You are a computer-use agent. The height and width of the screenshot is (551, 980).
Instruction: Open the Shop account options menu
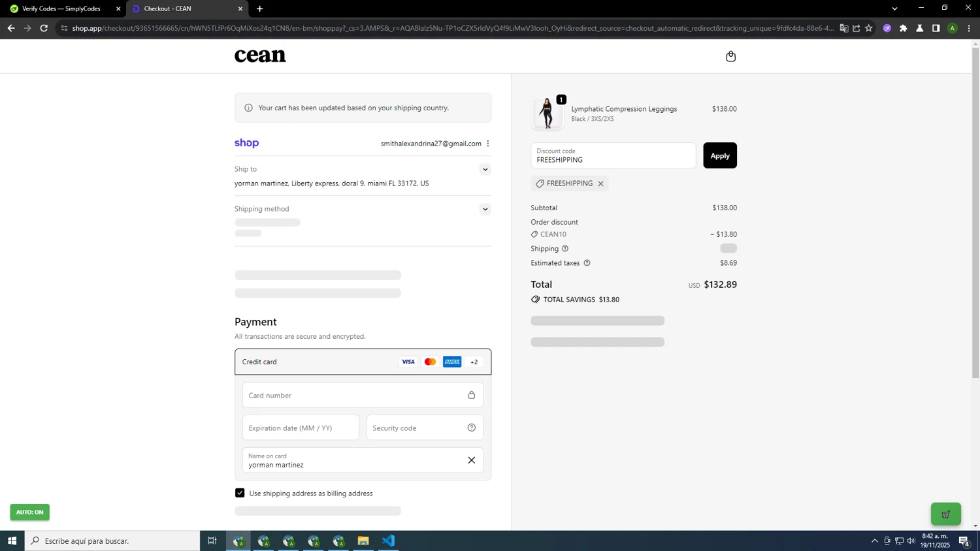click(487, 144)
